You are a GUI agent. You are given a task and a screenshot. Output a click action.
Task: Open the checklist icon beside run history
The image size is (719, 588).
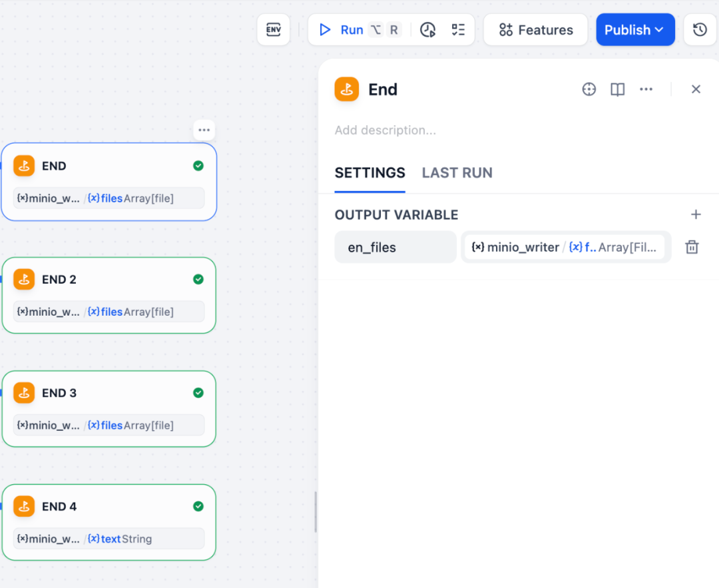[458, 29]
